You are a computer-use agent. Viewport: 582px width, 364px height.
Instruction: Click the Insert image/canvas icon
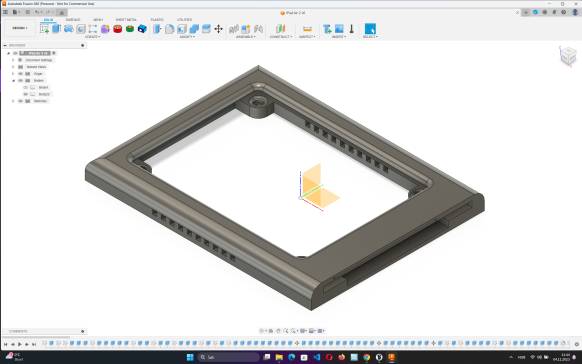339,29
